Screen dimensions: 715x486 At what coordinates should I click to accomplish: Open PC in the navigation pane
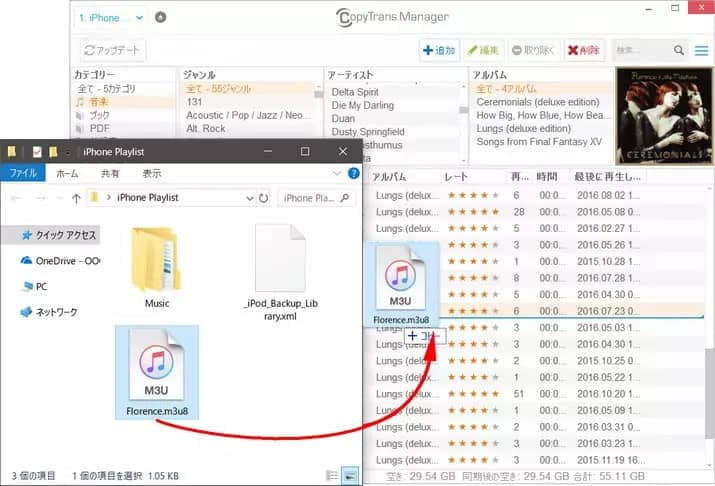[x=35, y=286]
